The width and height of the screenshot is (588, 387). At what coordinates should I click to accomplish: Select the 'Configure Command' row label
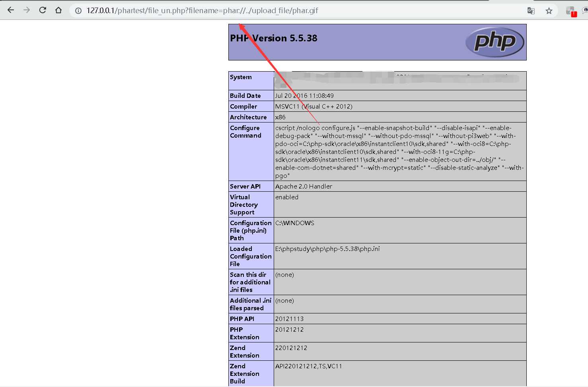click(x=245, y=132)
